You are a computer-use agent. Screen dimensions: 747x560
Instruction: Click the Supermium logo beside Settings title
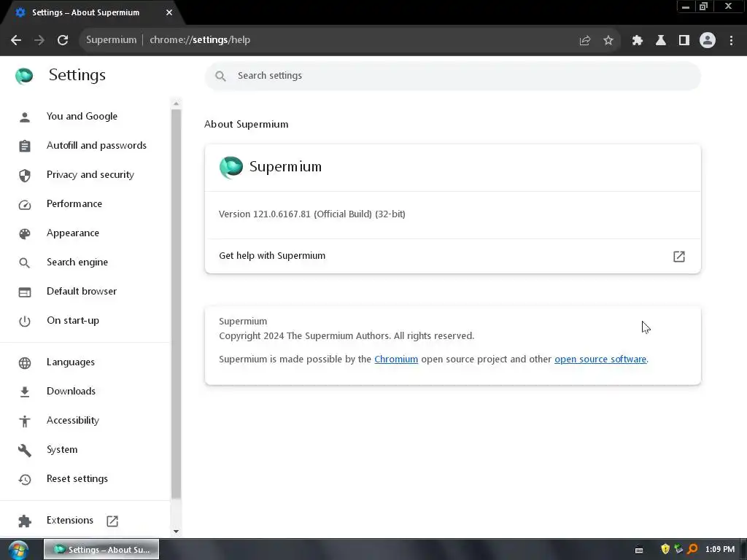pos(24,75)
